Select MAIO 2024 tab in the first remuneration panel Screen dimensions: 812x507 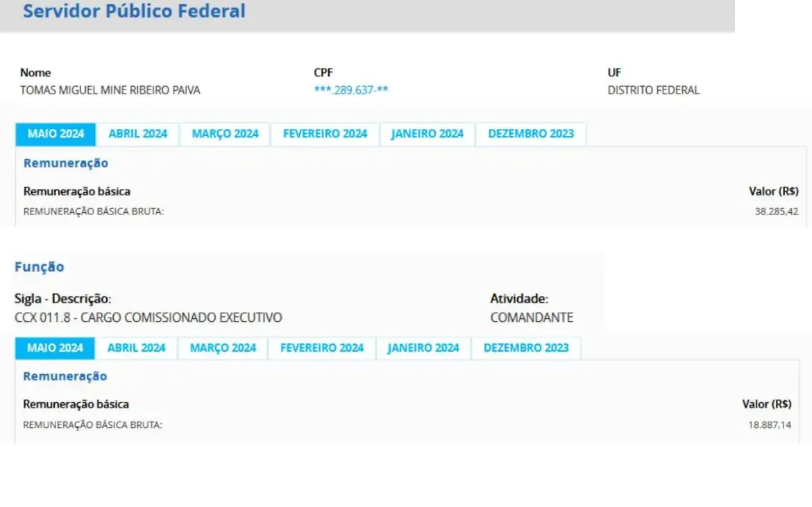[x=56, y=134]
